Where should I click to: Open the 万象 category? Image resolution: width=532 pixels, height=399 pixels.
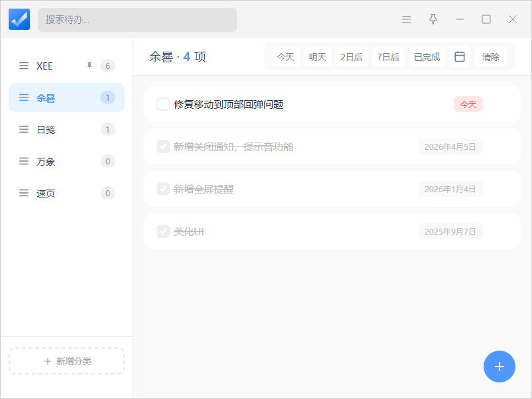tap(66, 161)
